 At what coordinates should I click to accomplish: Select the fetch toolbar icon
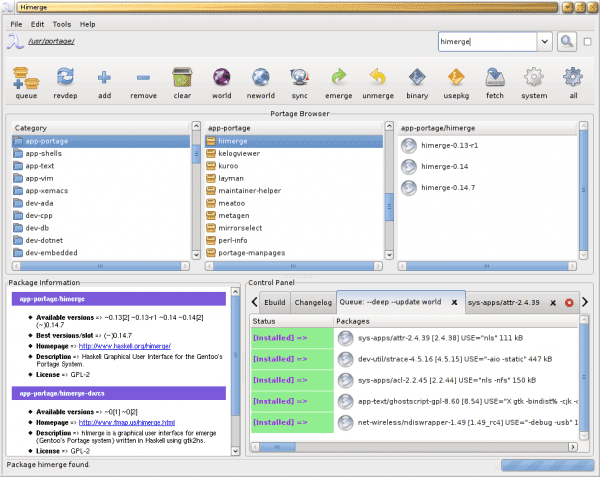coord(495,77)
